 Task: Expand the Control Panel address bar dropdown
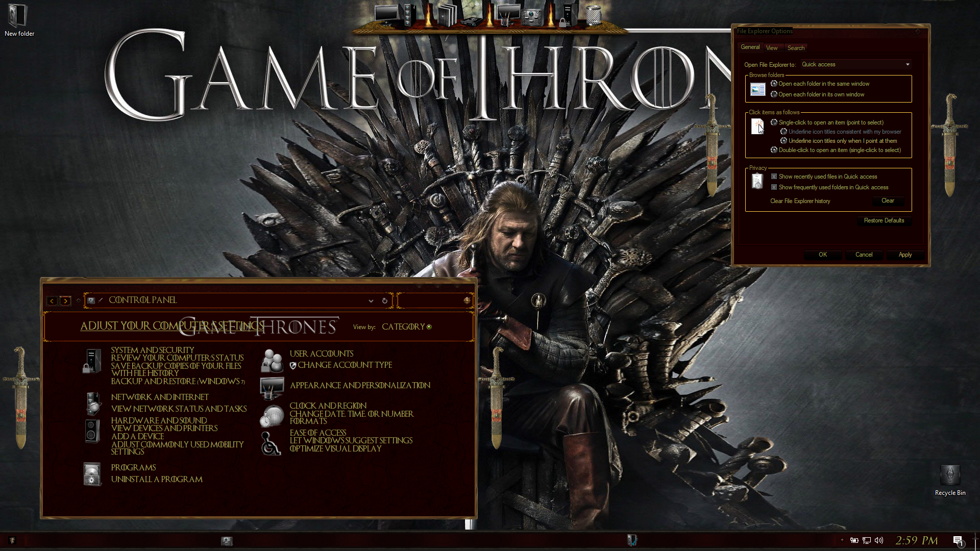pyautogui.click(x=371, y=300)
